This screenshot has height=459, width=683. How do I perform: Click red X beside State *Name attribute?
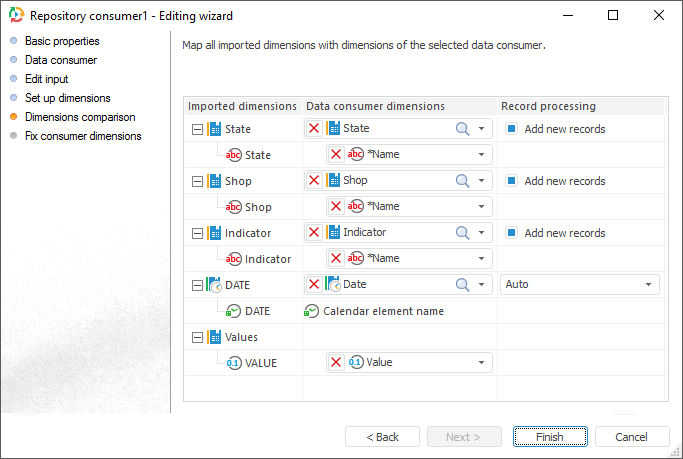click(336, 155)
